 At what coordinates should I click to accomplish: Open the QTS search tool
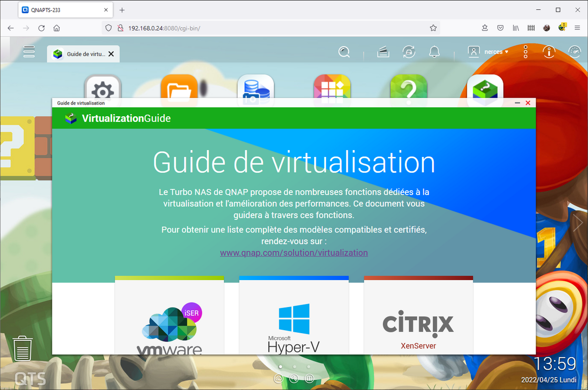(344, 52)
